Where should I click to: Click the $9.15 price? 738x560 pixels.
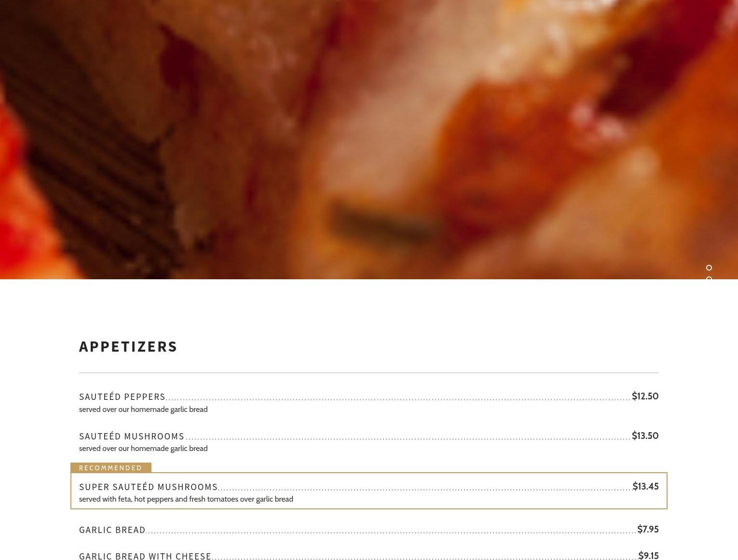coord(648,555)
